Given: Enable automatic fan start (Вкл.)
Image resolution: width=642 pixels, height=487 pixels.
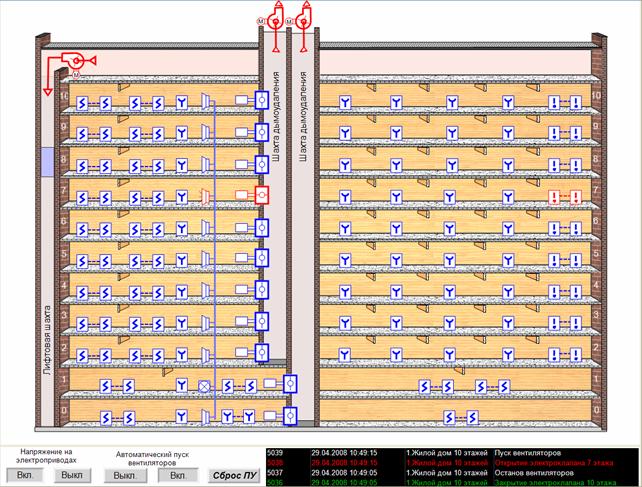Looking at the screenshot, I should tap(178, 476).
